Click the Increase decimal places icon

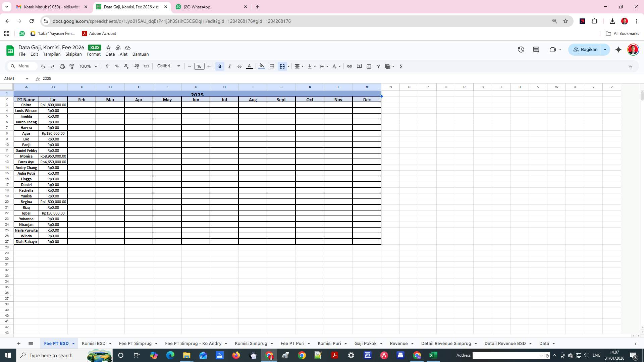tap(136, 66)
